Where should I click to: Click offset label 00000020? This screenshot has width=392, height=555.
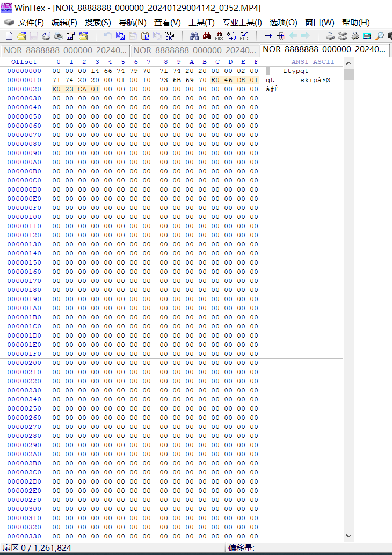(x=24, y=89)
